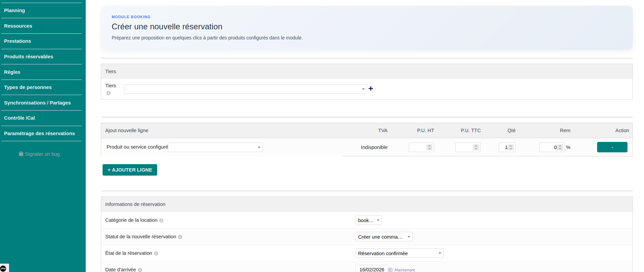Open the État de la réservation dropdown

tap(399, 253)
